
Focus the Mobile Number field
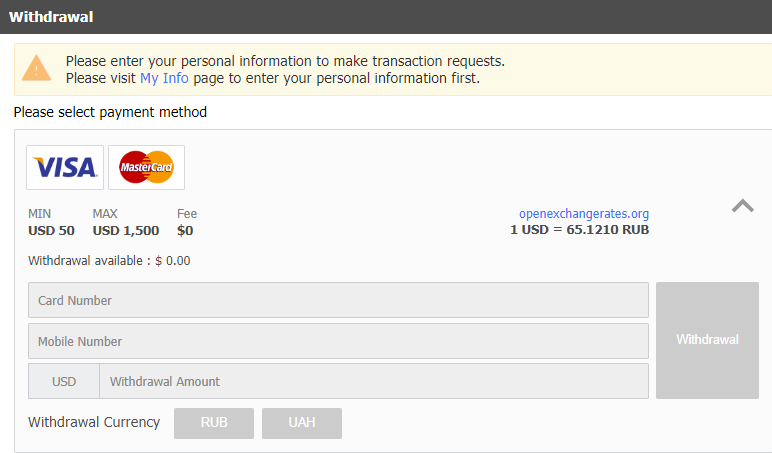(338, 341)
